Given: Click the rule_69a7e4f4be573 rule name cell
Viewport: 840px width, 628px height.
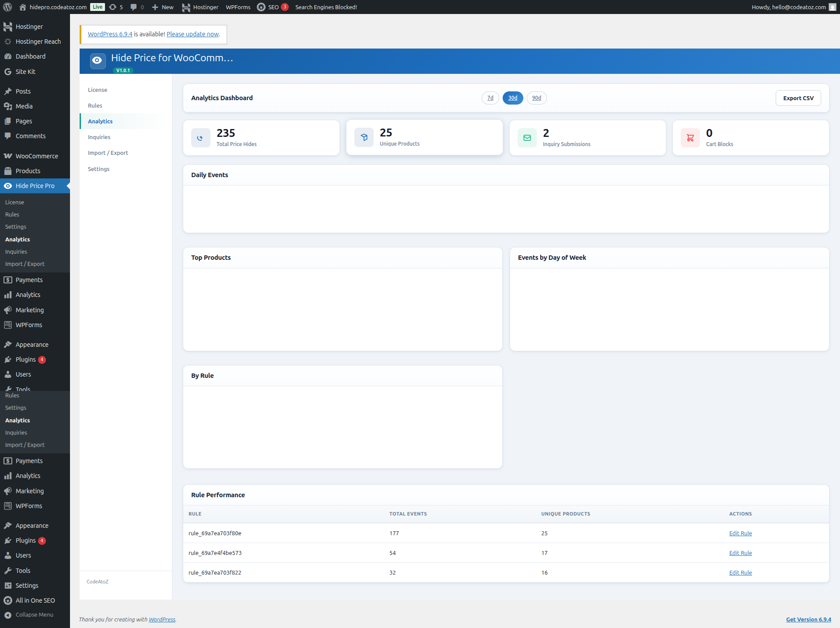Looking at the screenshot, I should pyautogui.click(x=215, y=553).
